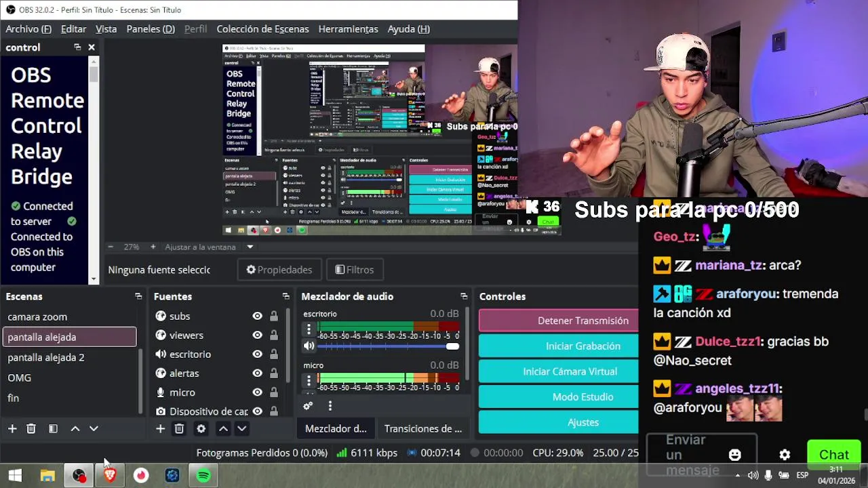Undock the Escenas panel

[138, 296]
